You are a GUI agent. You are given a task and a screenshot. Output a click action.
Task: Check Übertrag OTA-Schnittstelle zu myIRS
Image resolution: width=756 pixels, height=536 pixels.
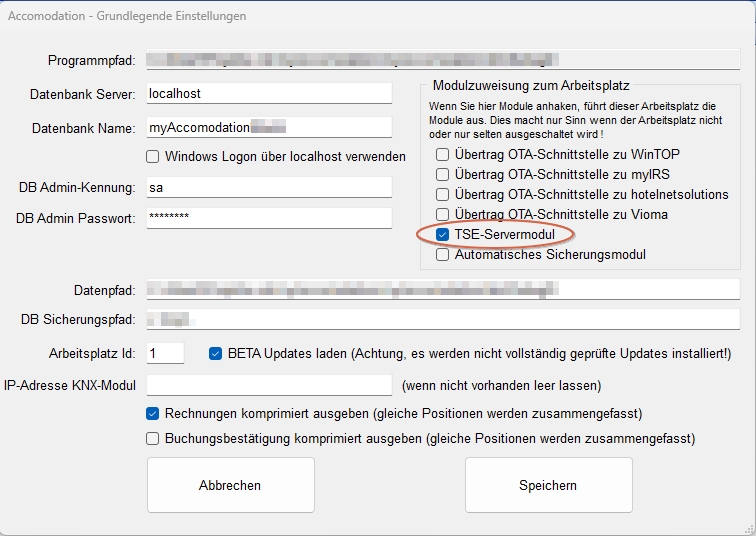(x=443, y=175)
